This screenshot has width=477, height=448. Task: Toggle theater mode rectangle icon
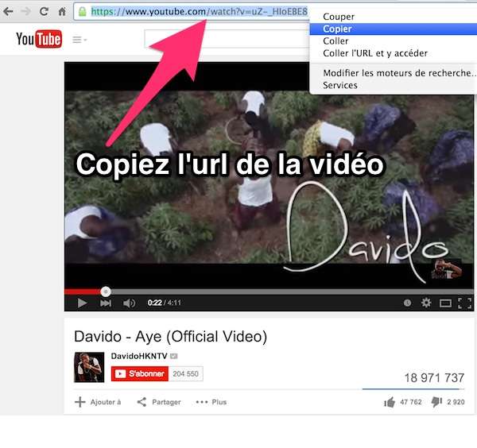click(445, 303)
